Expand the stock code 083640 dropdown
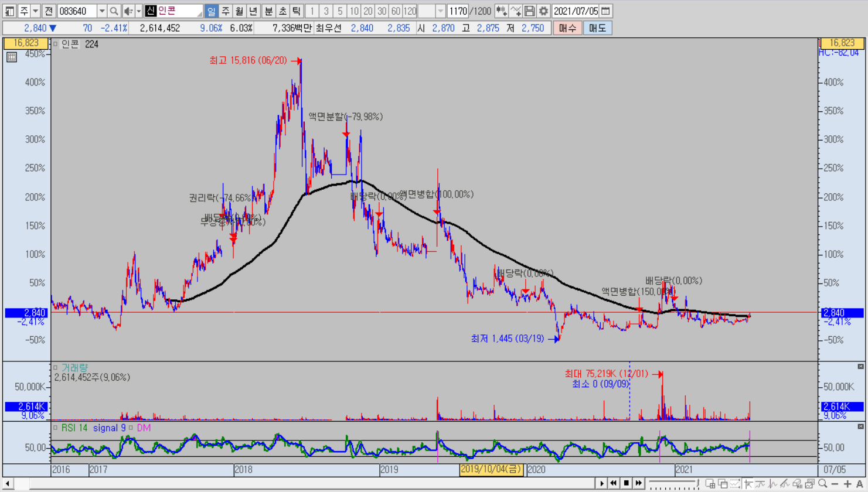This screenshot has height=492, width=868. (102, 11)
